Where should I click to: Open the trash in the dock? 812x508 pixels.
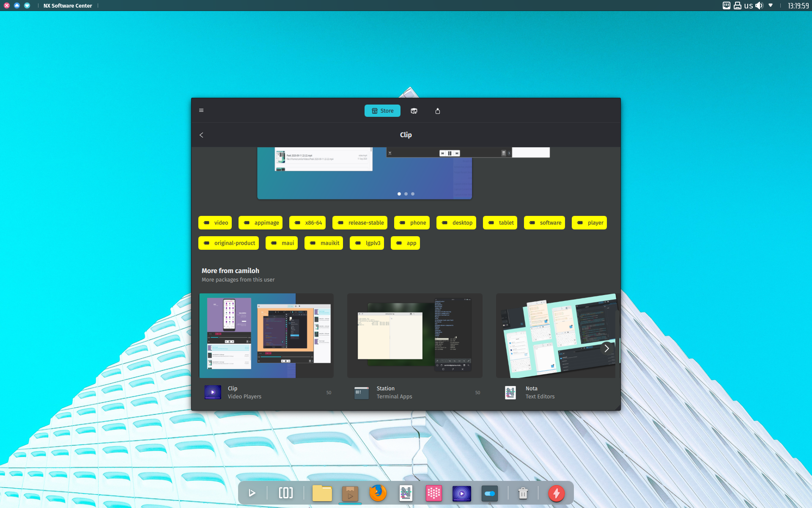click(x=523, y=493)
